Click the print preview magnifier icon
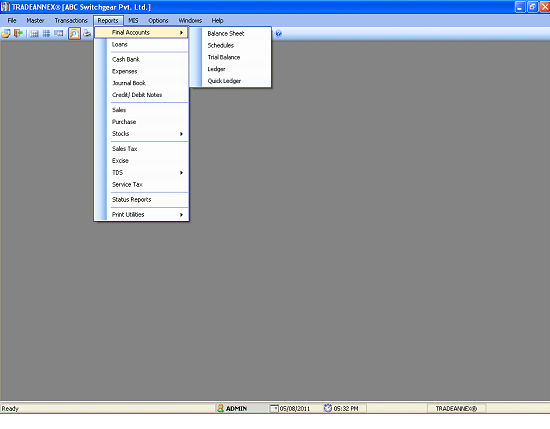This screenshot has width=550, height=429. [x=74, y=34]
